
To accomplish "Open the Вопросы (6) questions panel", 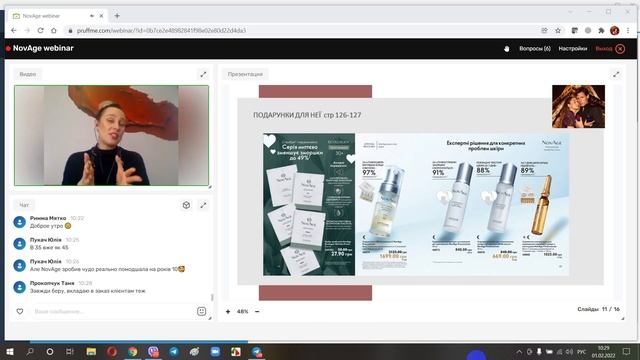I will point(535,49).
